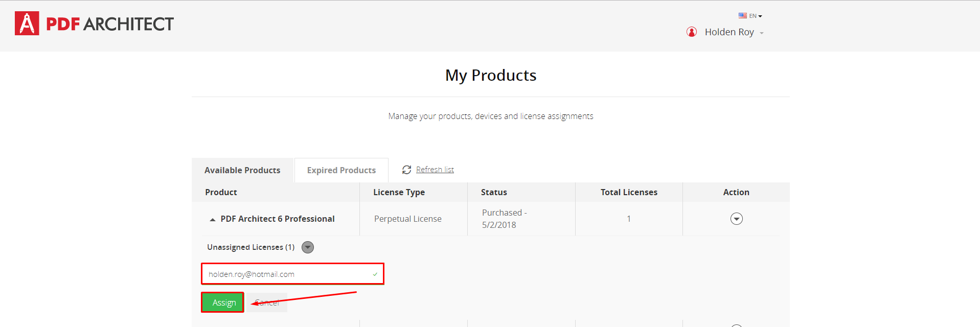The image size is (980, 327).
Task: Collapse the PDF Architect 6 Professional row
Action: (213, 219)
